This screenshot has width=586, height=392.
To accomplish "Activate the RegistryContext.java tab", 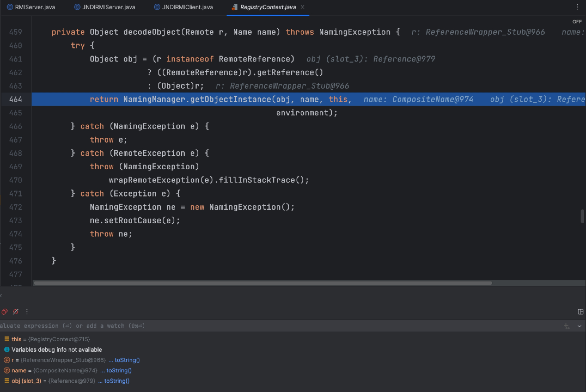I will pyautogui.click(x=268, y=7).
